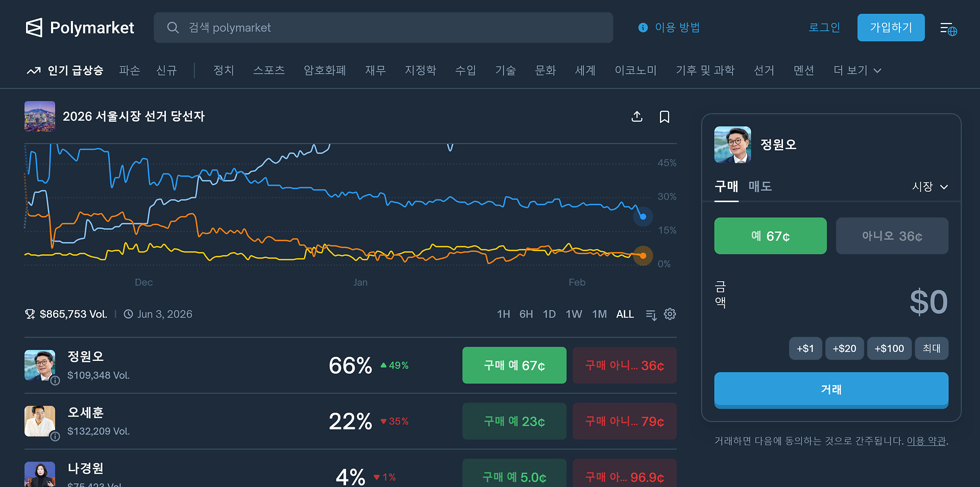The image size is (980, 487).
Task: Open the language and menu settings icon
Action: point(948,29)
